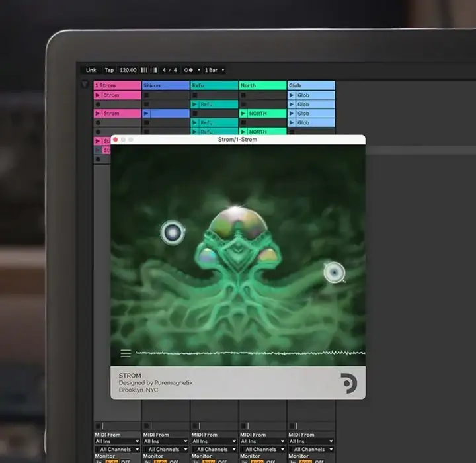The width and height of the screenshot is (476, 463).
Task: Click the nudge tempo up icon
Action: coord(154,70)
